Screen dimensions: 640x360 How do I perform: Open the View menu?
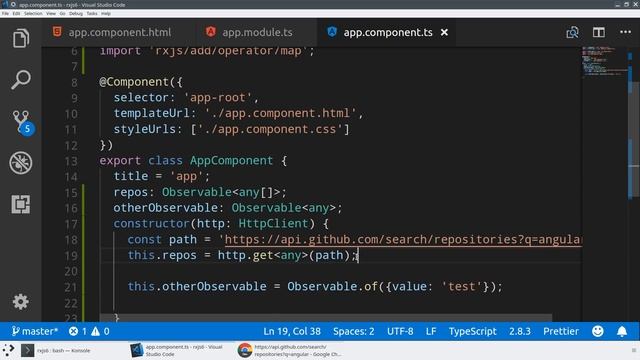51,13
